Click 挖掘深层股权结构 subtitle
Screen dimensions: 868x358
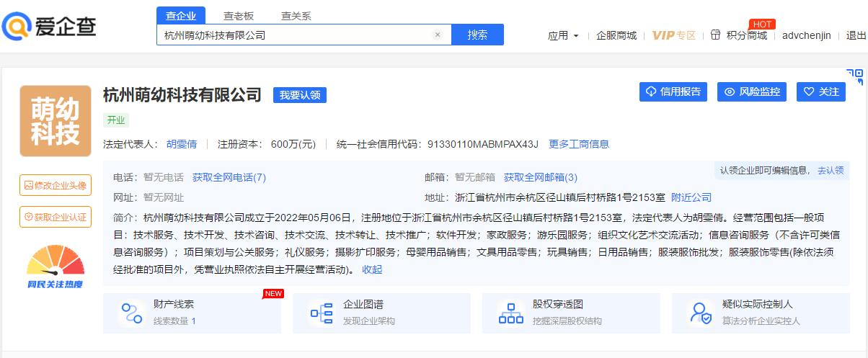tap(567, 321)
